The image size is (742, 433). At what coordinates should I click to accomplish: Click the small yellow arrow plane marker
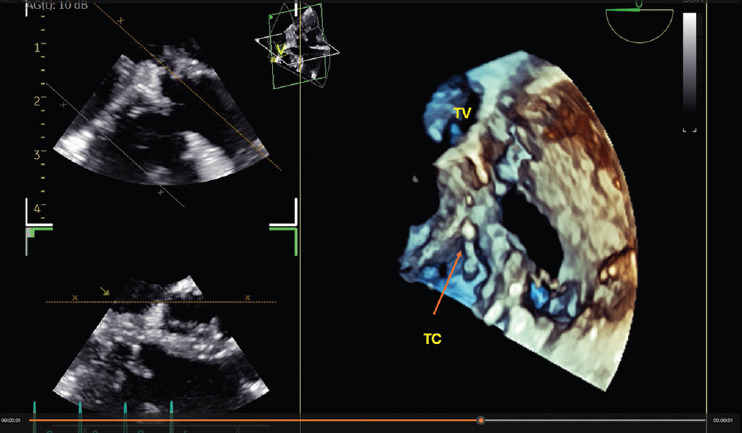(x=106, y=292)
